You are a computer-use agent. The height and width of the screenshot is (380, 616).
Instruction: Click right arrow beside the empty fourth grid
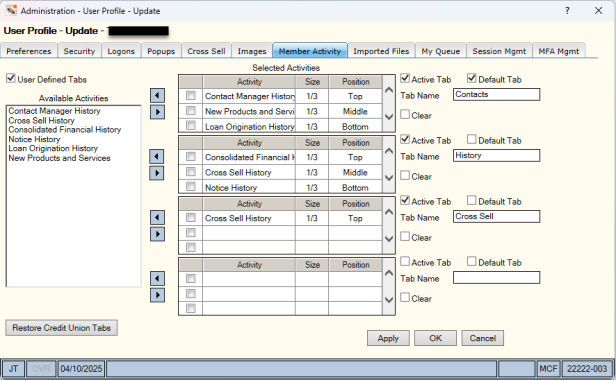coord(157,295)
